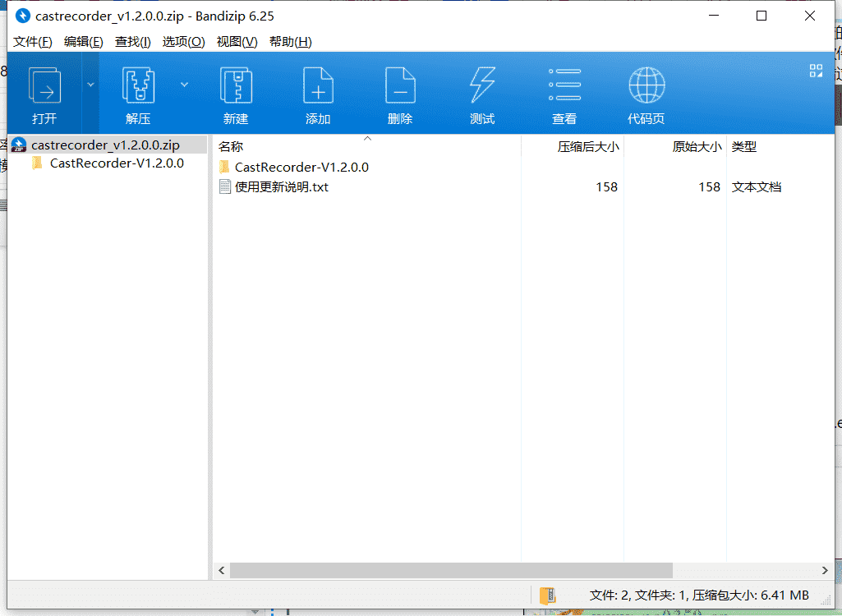Click the grid layout icon at toolbar right
842x616 pixels.
[816, 71]
